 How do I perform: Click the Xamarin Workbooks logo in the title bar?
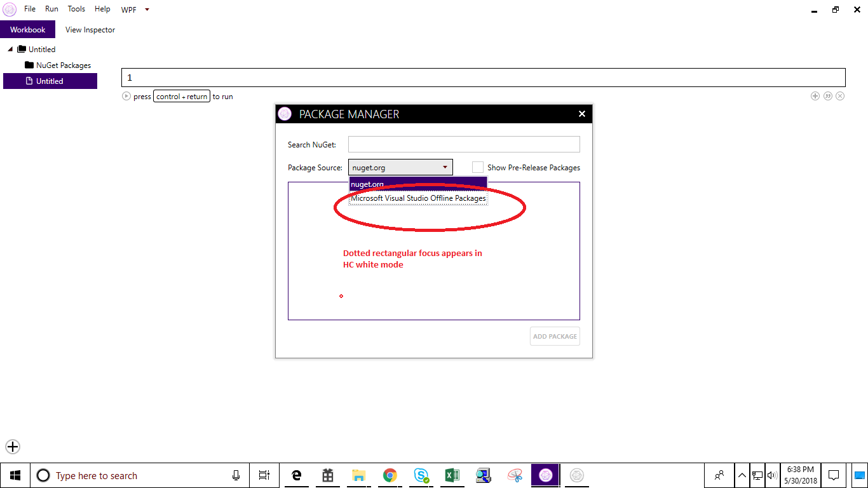[9, 9]
